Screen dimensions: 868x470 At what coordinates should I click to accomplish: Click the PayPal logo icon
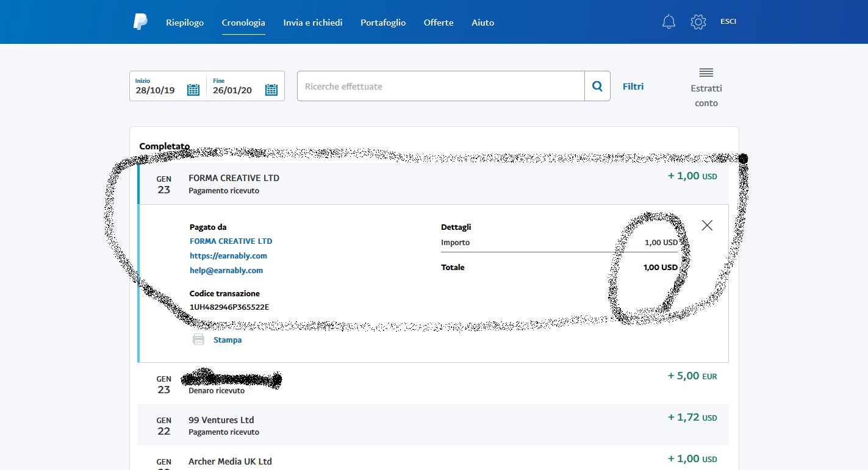click(140, 22)
